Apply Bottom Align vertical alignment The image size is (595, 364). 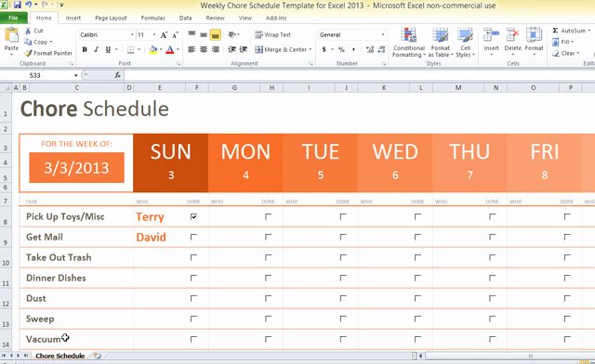[x=215, y=35]
